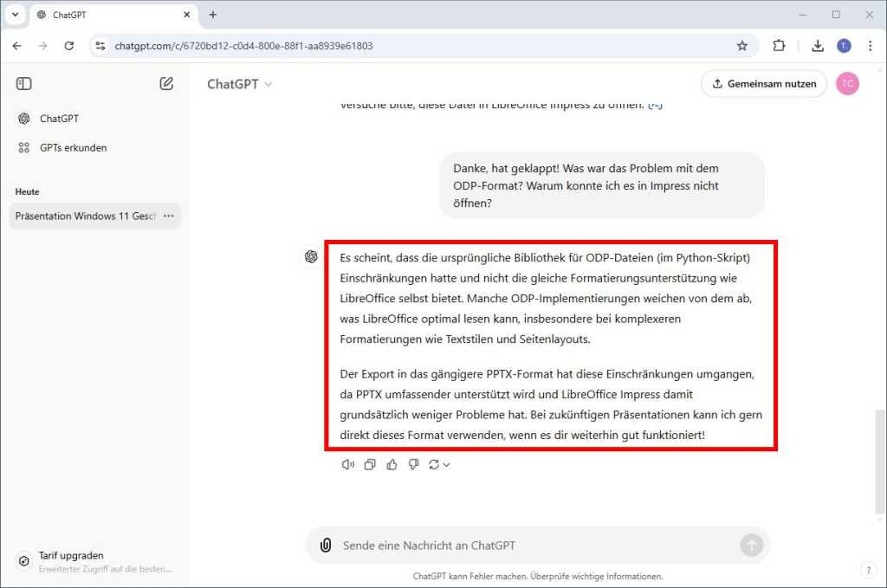Screen dimensions: 887x588
Task: Send a message with the arrow icon
Action: [x=752, y=545]
